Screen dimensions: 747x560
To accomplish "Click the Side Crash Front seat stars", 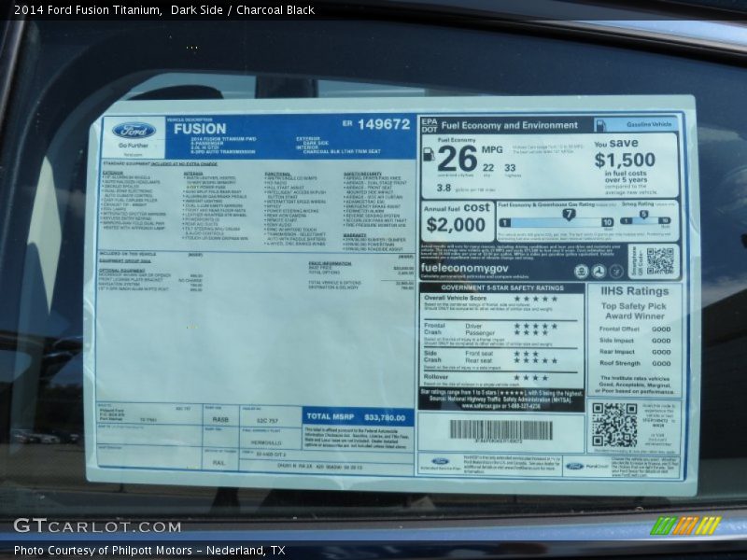I will (527, 354).
